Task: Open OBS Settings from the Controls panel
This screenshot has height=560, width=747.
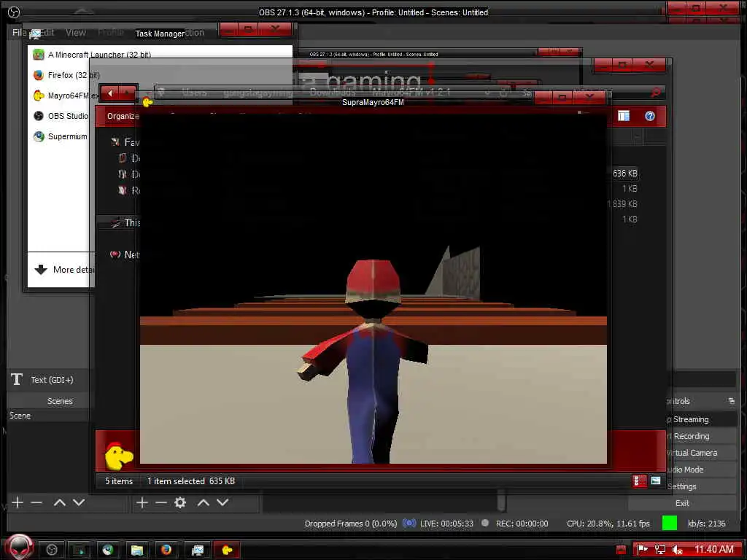Action: [x=701, y=486]
